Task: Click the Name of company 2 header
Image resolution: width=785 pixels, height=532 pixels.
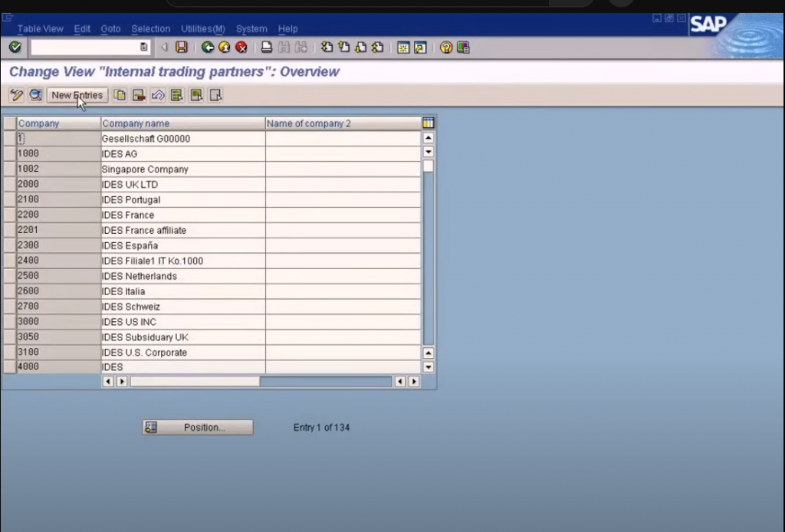Action: (343, 123)
